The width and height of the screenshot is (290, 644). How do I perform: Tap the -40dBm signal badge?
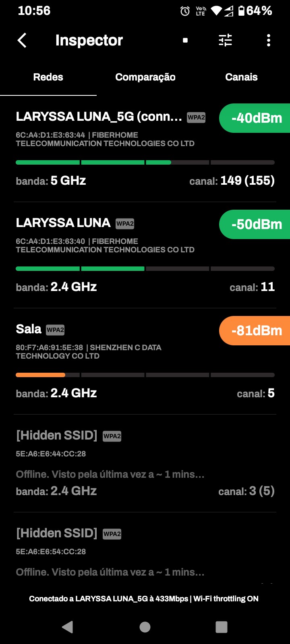256,118
